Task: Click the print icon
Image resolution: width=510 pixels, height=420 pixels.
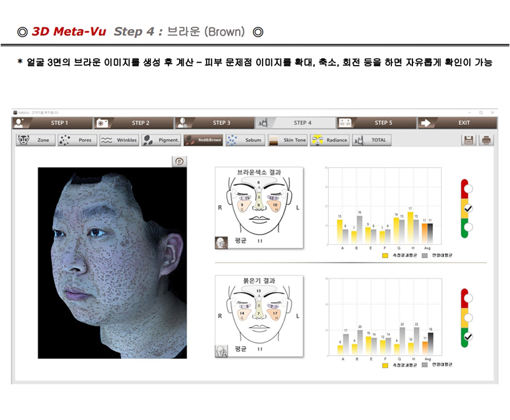Action: coord(486,140)
